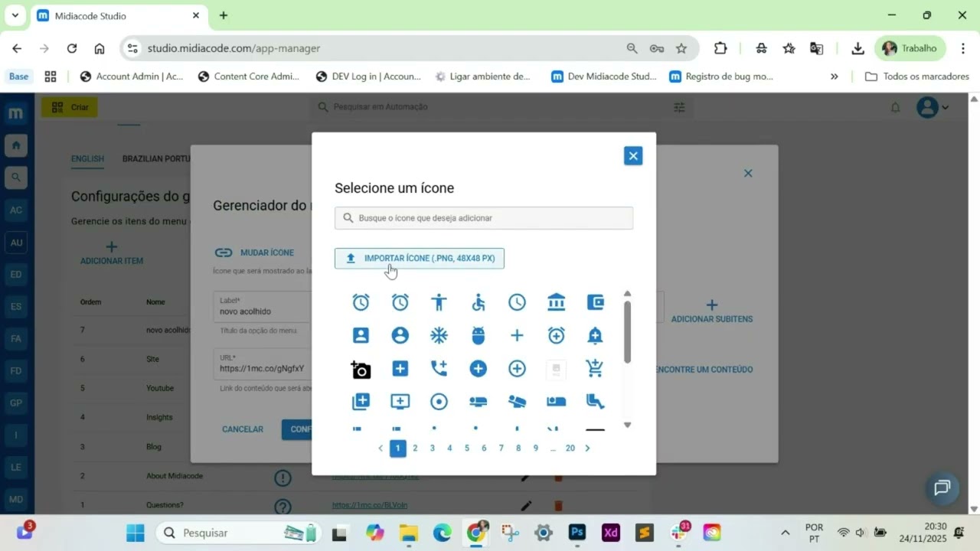Open the GP item in left sidebar

pyautogui.click(x=15, y=403)
